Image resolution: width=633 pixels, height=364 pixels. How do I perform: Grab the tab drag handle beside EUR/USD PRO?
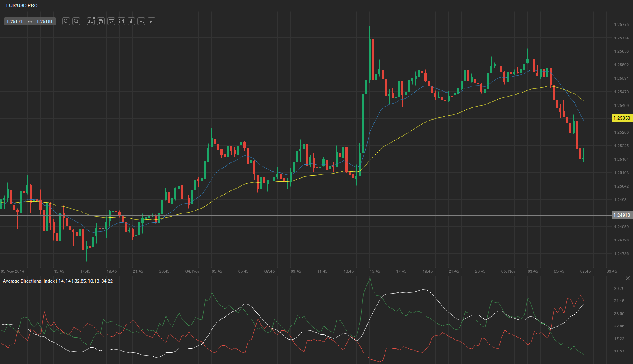point(3,5)
